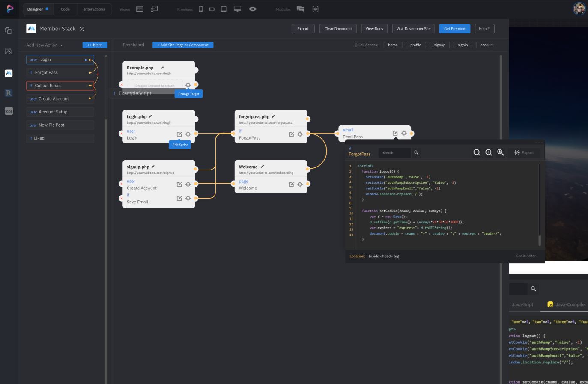Target crosshair icon on Login action row
Image resolution: width=588 pixels, height=384 pixels.
click(x=188, y=134)
